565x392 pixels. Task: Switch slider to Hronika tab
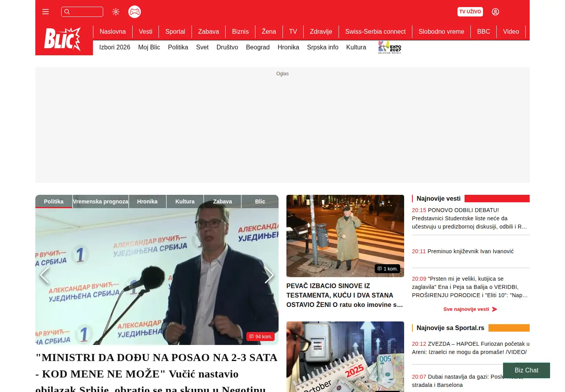(x=147, y=201)
